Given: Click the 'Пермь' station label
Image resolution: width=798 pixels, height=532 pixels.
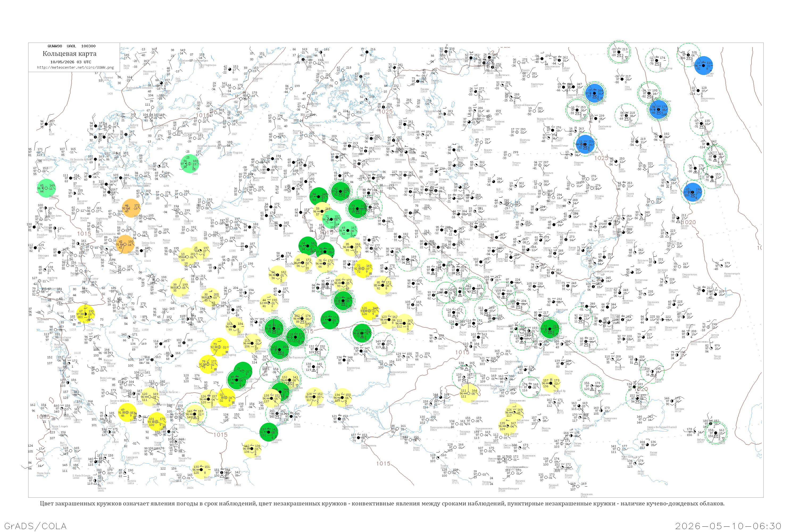Looking at the screenshot, I should click(674, 190).
